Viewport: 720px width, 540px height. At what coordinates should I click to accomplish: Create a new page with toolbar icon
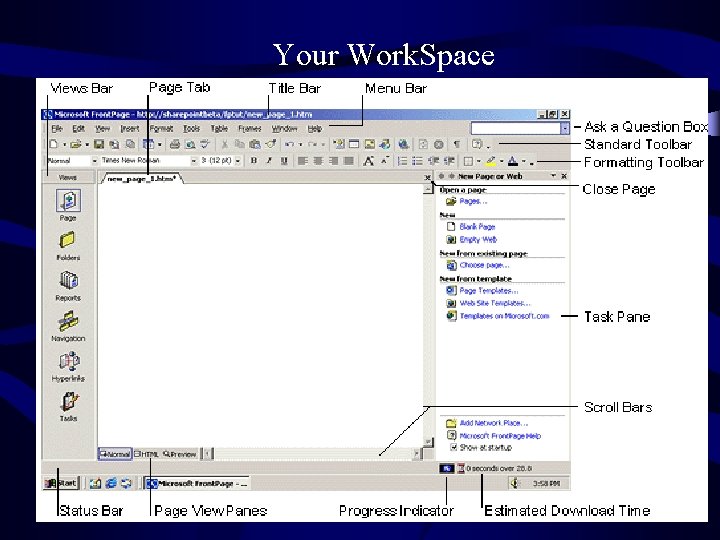click(54, 144)
